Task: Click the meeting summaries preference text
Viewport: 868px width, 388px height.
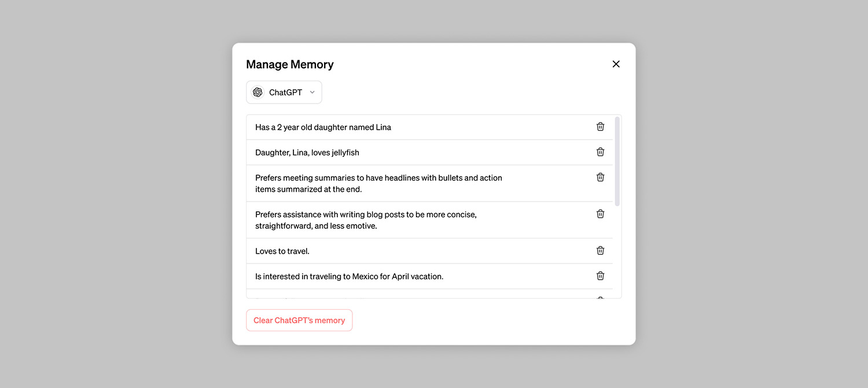Action: tap(378, 184)
